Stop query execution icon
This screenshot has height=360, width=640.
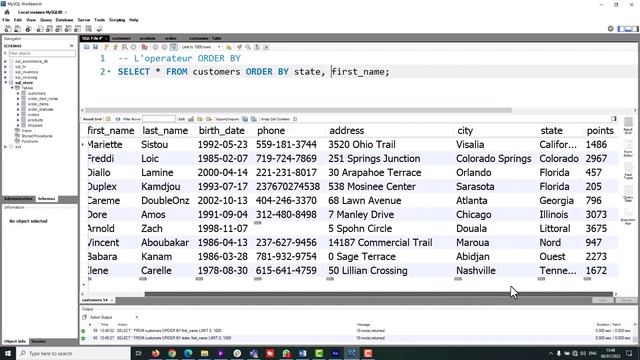tap(133, 47)
